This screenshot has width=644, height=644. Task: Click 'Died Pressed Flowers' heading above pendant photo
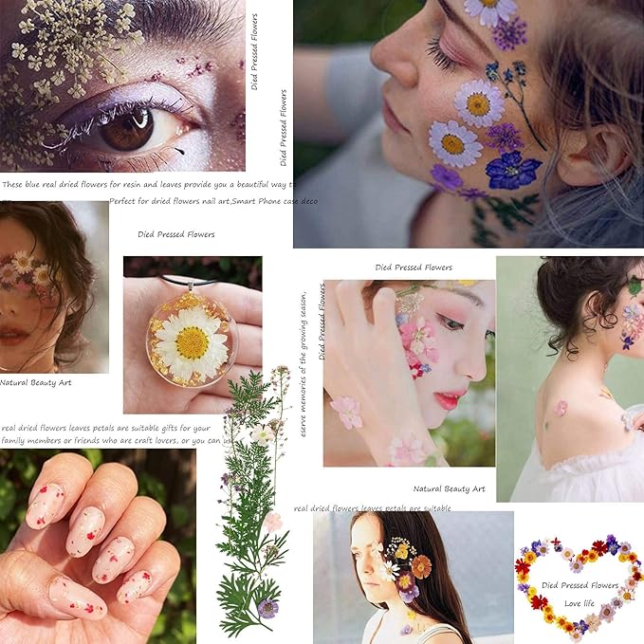pyautogui.click(x=176, y=234)
